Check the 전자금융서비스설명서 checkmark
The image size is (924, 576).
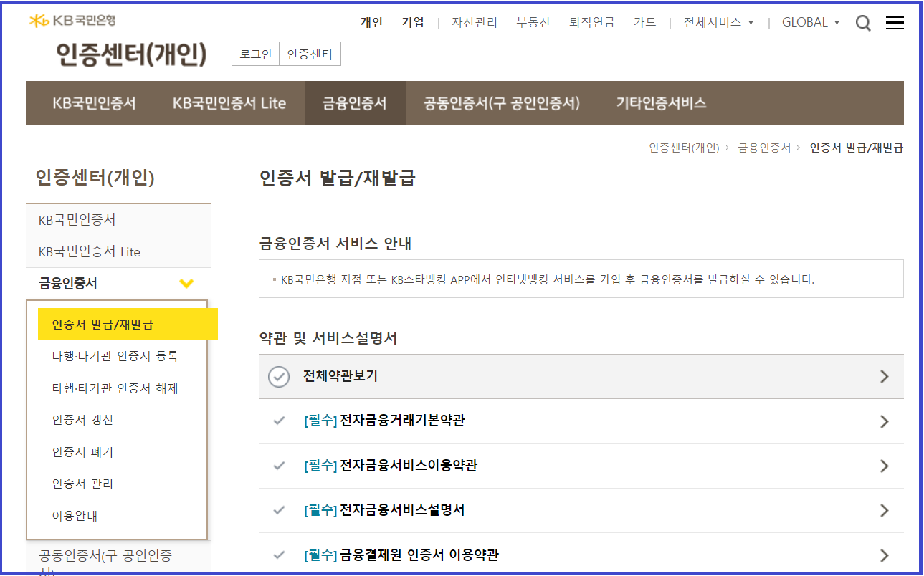pos(280,510)
